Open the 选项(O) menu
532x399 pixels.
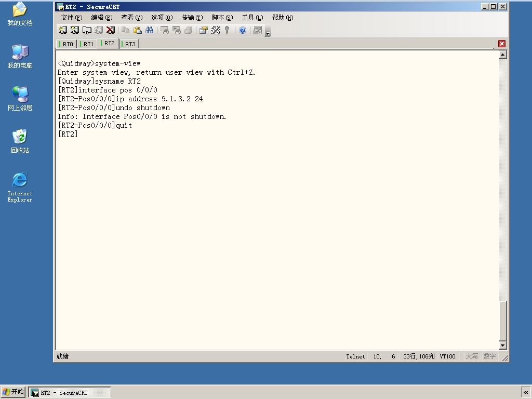[162, 18]
